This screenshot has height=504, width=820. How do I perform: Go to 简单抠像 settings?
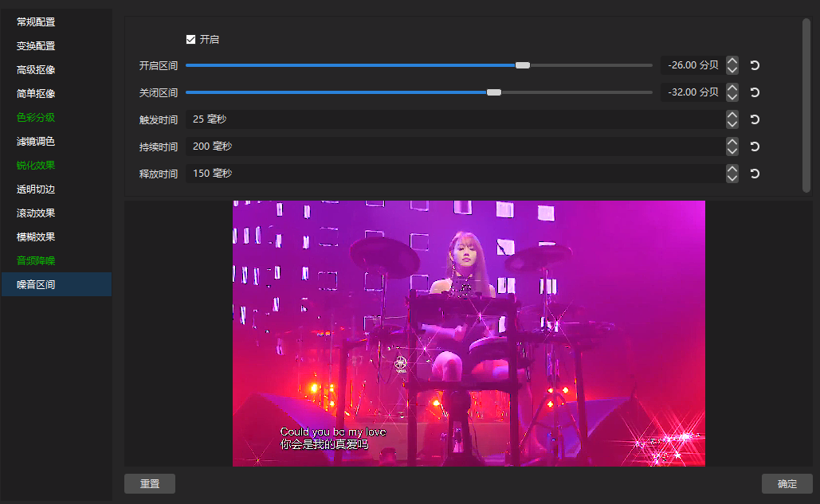coord(57,93)
